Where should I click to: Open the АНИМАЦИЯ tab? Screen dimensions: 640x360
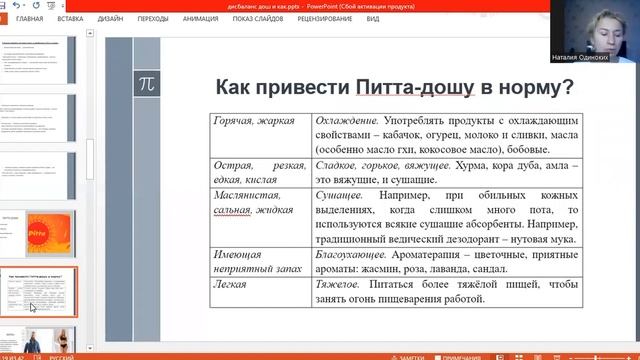pos(200,19)
